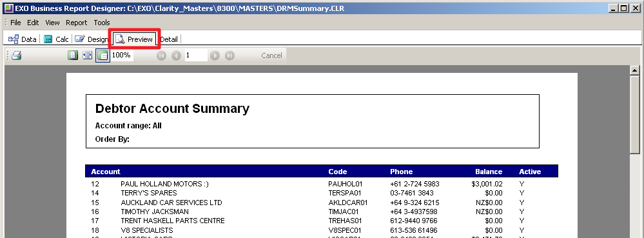This screenshot has width=644, height=238.
Task: Toggle the 100% actual-size view icon
Action: click(x=102, y=55)
